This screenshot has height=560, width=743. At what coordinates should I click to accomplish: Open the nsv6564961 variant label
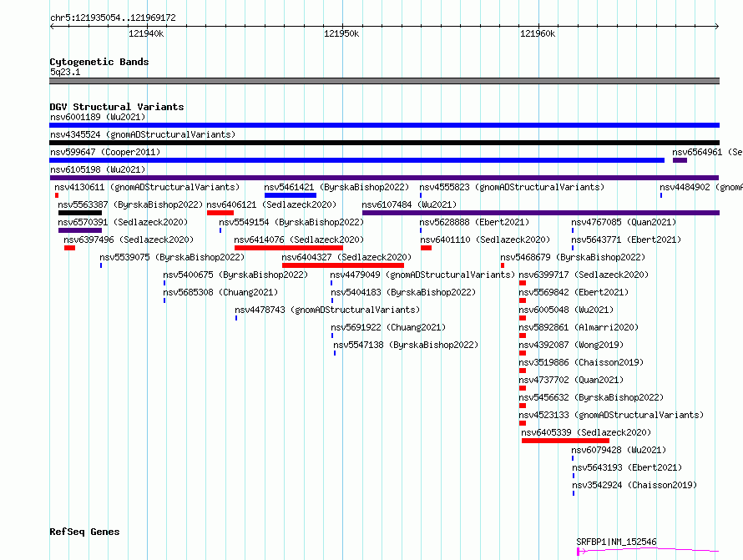pyautogui.click(x=707, y=152)
